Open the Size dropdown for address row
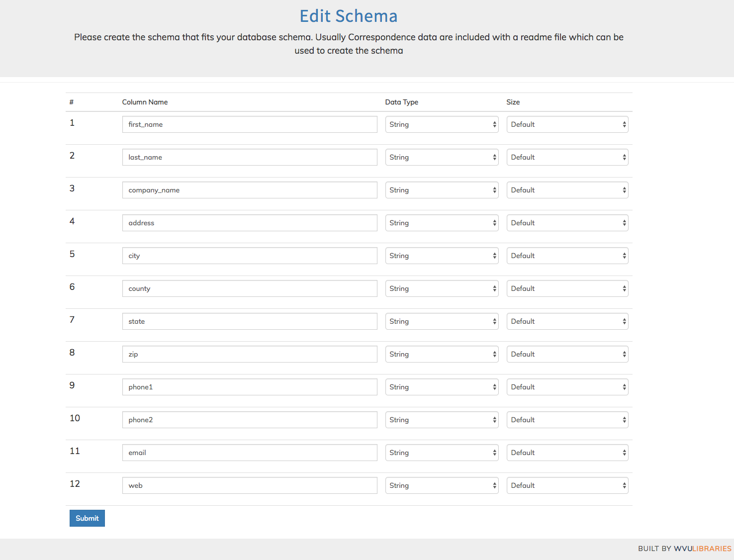This screenshot has height=560, width=734. point(567,222)
